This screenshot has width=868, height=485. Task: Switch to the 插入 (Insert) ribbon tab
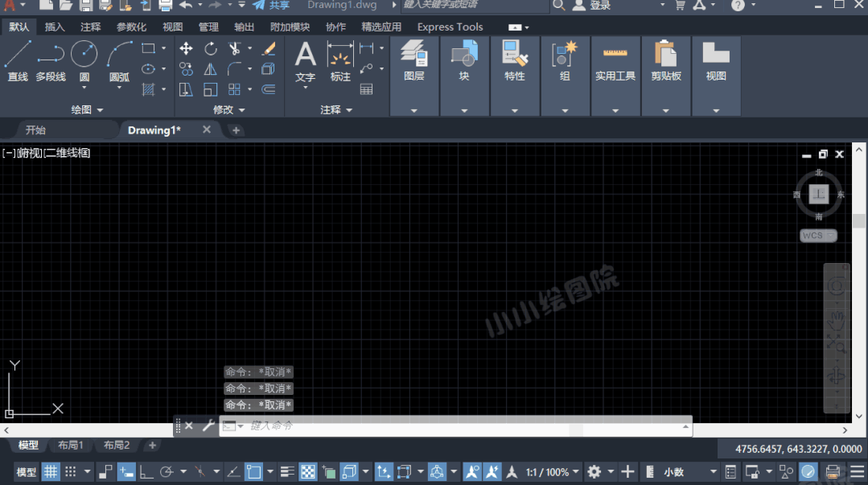pos(54,27)
